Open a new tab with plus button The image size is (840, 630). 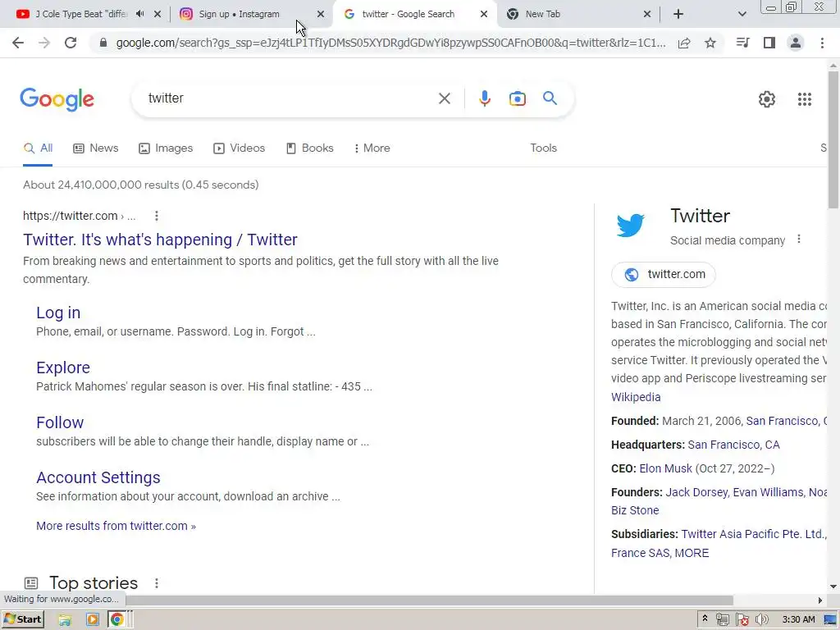coord(678,14)
